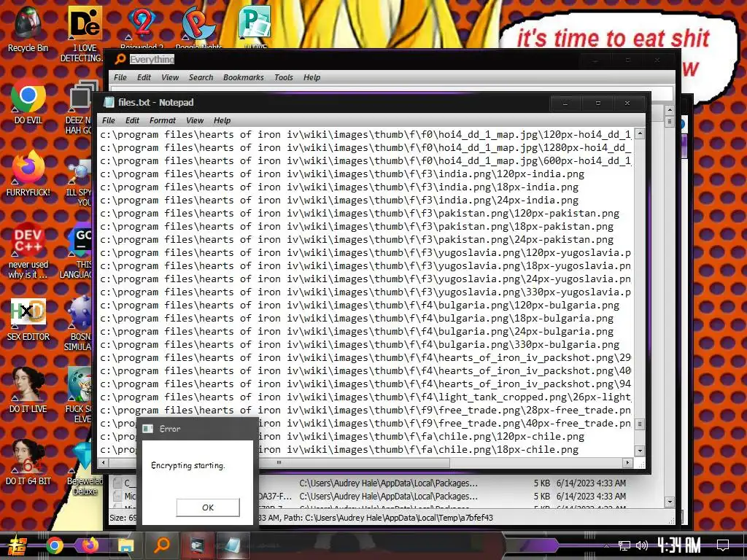747x560 pixels.
Task: Select the ILL SPY YOU desktop shortcut
Action: (79, 182)
